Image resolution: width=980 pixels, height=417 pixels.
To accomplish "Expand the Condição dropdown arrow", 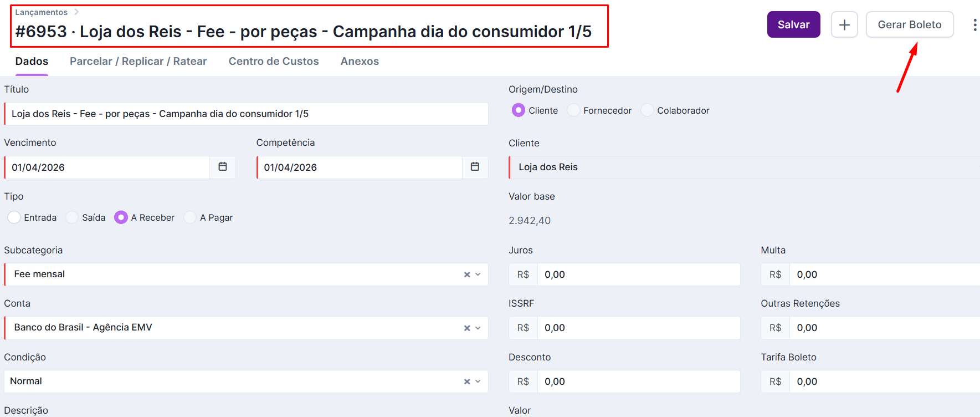I will [478, 382].
